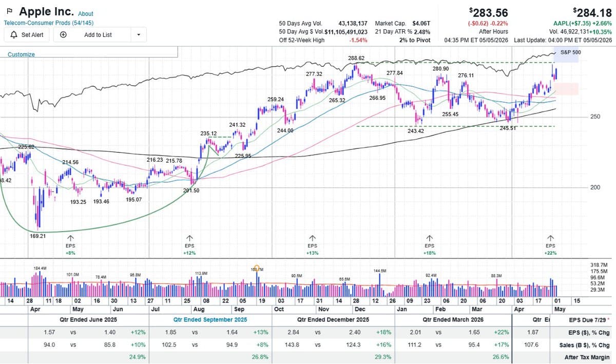This screenshot has height=364, width=616.
Task: Open the Add to List dropdown arrow
Action: click(x=139, y=35)
